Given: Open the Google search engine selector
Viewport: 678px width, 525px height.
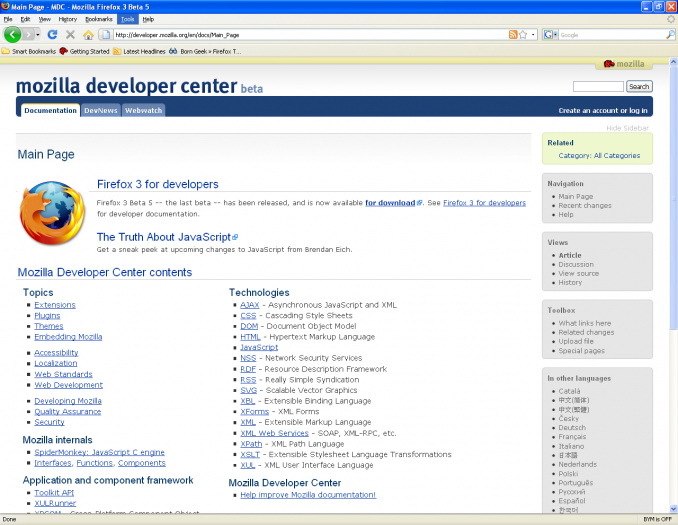Looking at the screenshot, I should tap(550, 35).
